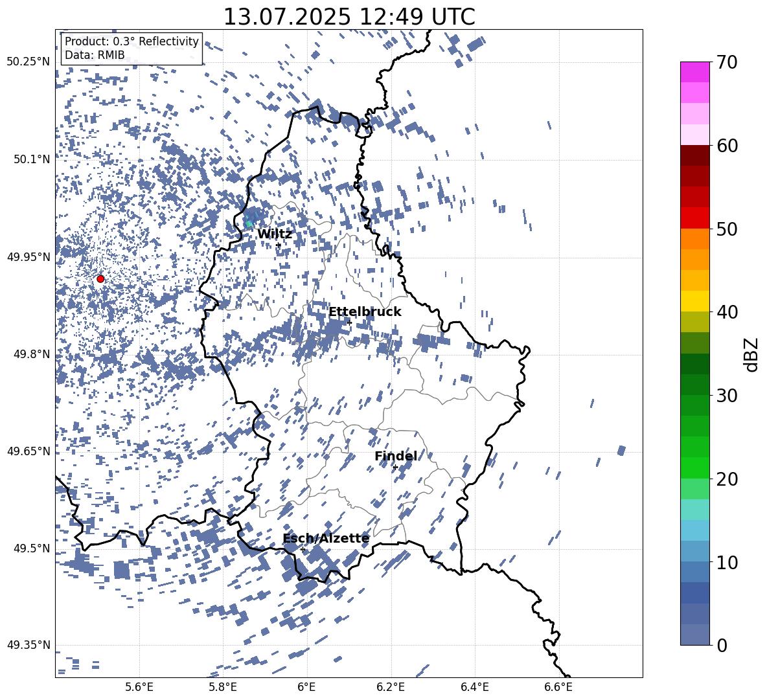Click the Ettelbruck station cross marker
Viewport: 767px width, 700px height.
349,322
